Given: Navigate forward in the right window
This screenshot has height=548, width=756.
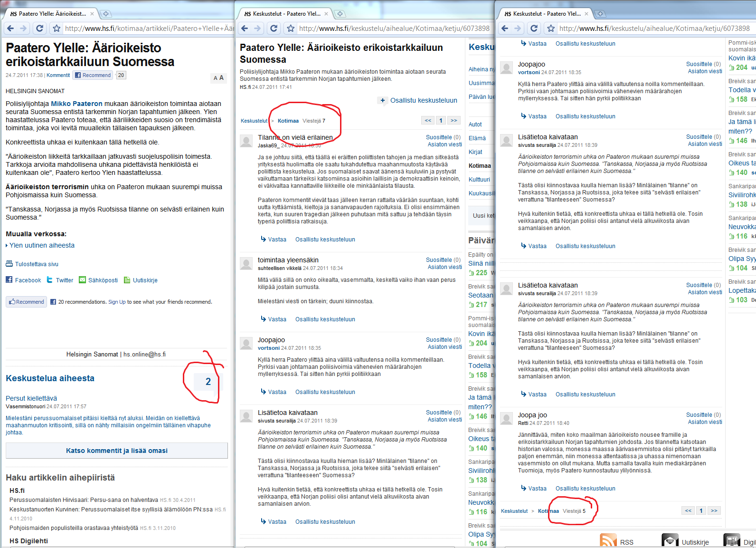Looking at the screenshot, I should pos(518,29).
